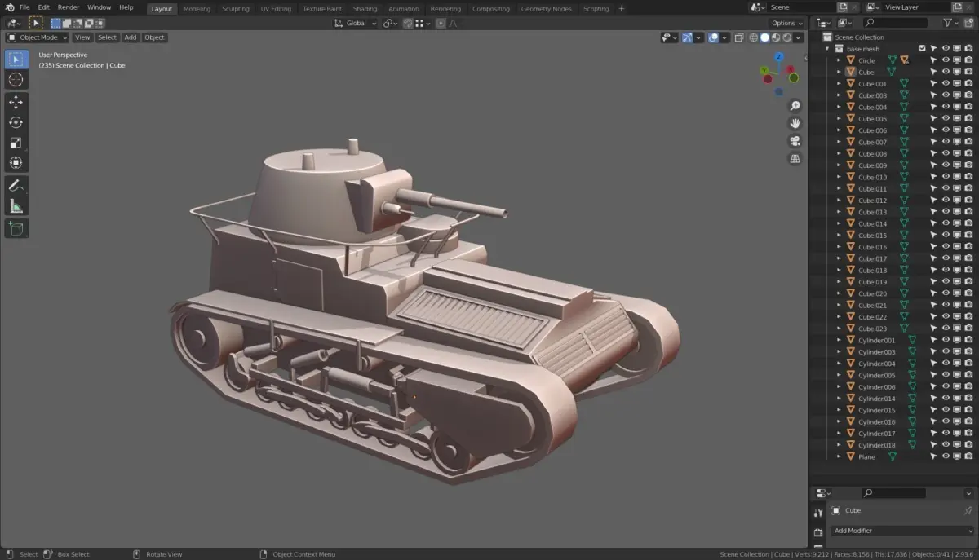Switch to wireframe viewport shading
Image resolution: width=979 pixels, height=560 pixels.
[x=754, y=37]
